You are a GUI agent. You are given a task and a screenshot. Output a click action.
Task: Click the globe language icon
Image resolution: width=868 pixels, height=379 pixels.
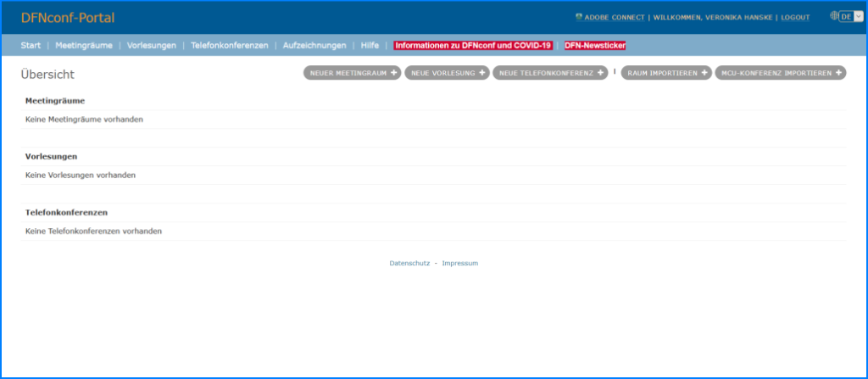(833, 16)
